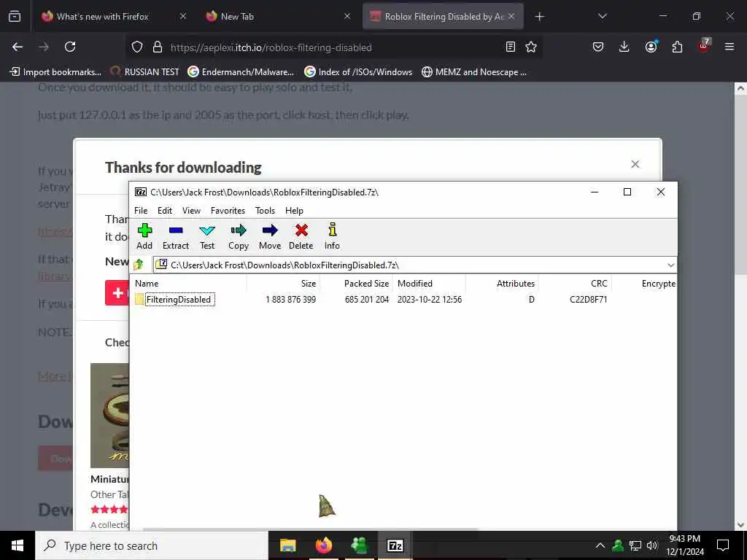Screen dimensions: 747x560
Task: Open Save to Pocket icon
Action: click(x=598, y=47)
